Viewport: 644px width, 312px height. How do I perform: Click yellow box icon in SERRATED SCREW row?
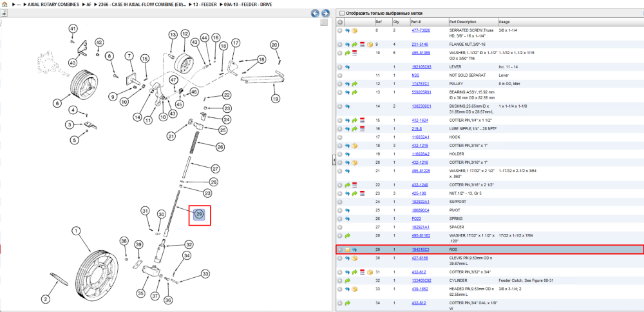[x=354, y=30]
